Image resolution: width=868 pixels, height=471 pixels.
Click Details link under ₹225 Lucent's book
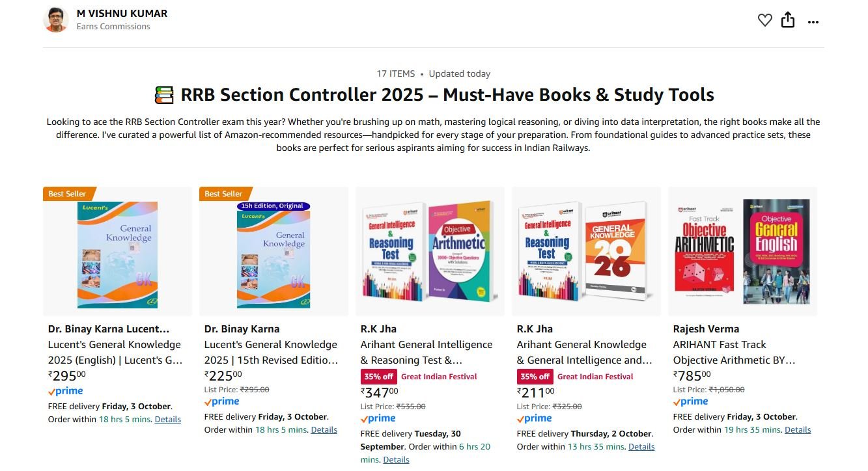tap(324, 430)
